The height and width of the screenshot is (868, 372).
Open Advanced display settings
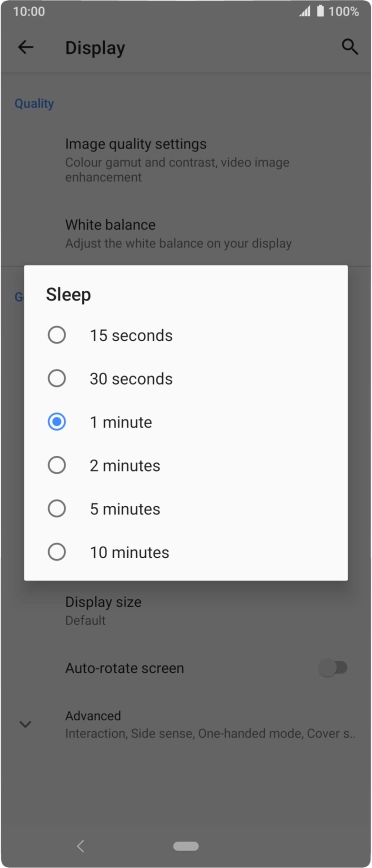[186, 724]
